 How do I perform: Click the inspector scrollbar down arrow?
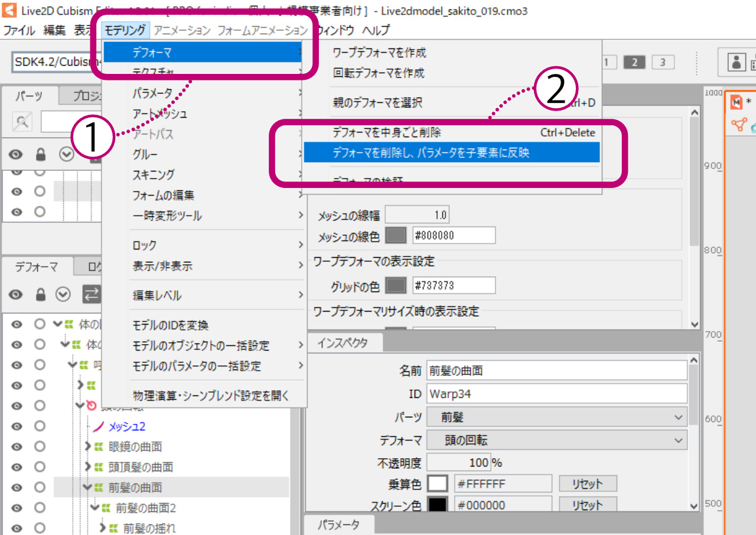coord(695,506)
